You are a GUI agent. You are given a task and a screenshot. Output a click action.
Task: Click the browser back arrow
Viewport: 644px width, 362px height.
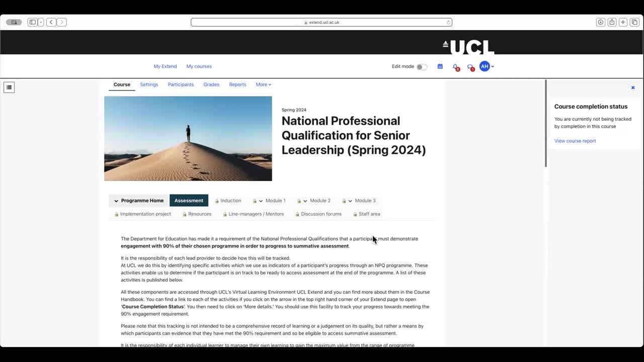(51, 22)
